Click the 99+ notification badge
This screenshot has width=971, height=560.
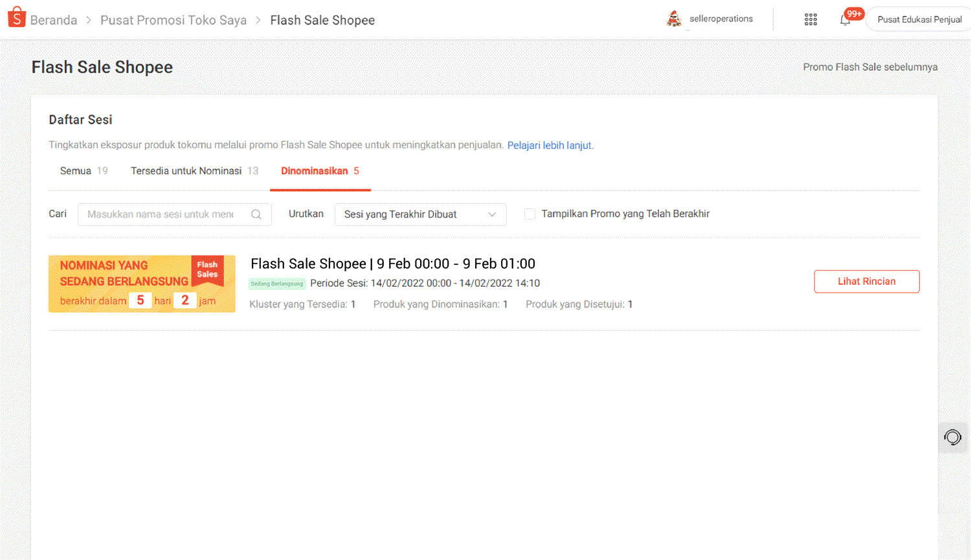tap(853, 13)
